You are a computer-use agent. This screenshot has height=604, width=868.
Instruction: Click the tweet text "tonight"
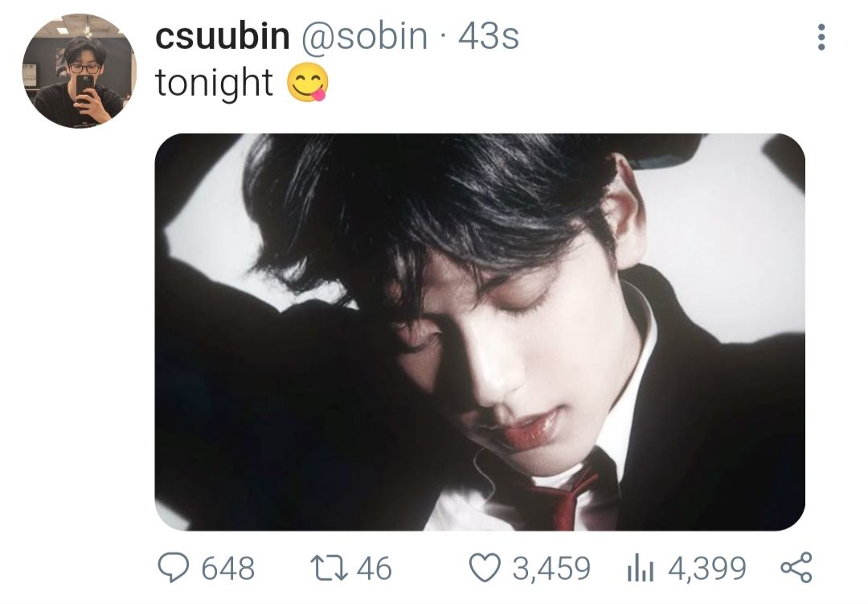click(214, 83)
